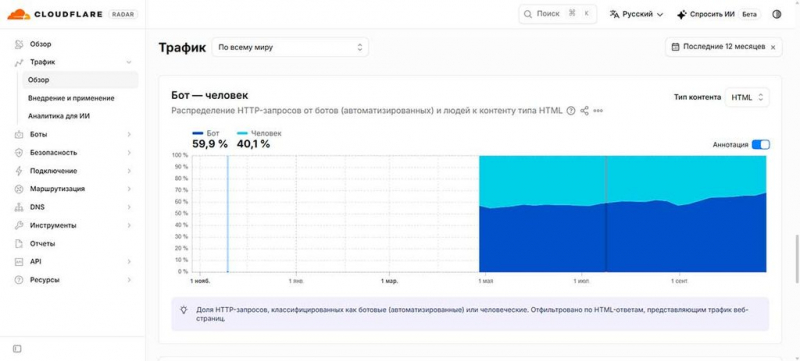Click the light blue annotation line near November
Image resolution: width=800 pixels, height=361 pixels.
228,214
